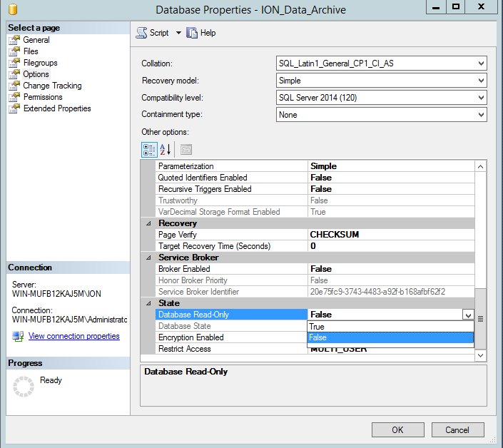Screen dimensions: 503x448
Task: Click the Help toolbar button
Action: pyautogui.click(x=201, y=33)
